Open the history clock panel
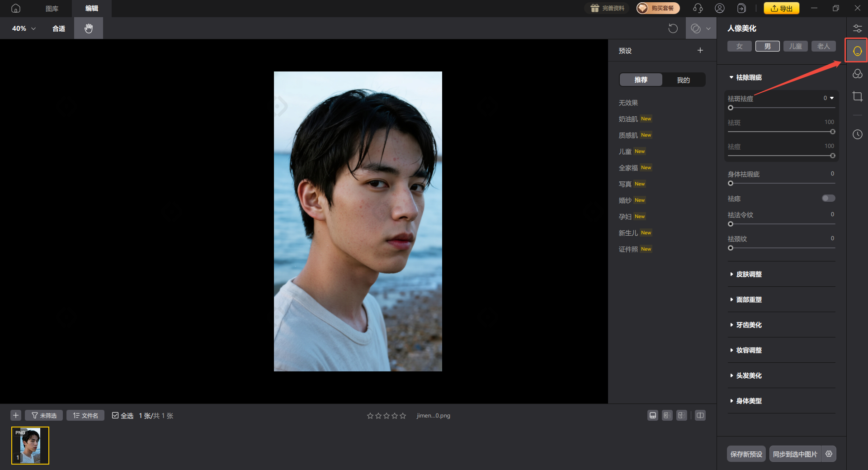 (x=857, y=134)
